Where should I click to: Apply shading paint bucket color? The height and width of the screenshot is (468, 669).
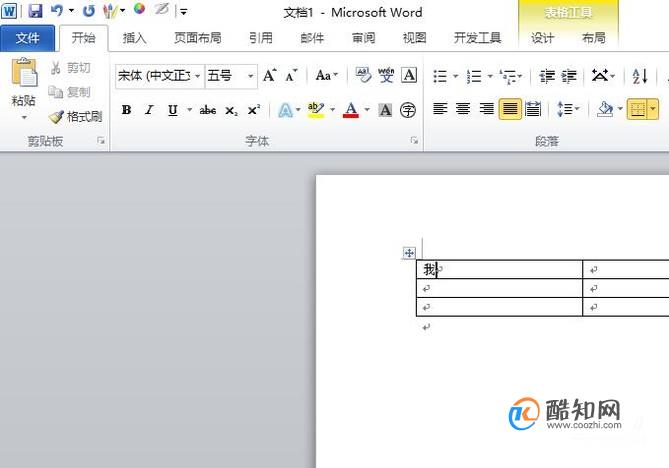[604, 109]
